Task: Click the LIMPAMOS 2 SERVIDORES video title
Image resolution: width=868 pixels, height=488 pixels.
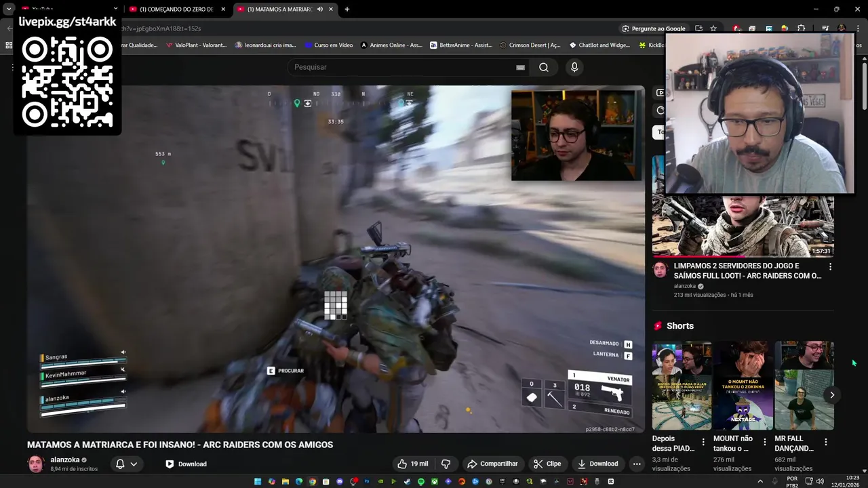Action: [747, 271]
